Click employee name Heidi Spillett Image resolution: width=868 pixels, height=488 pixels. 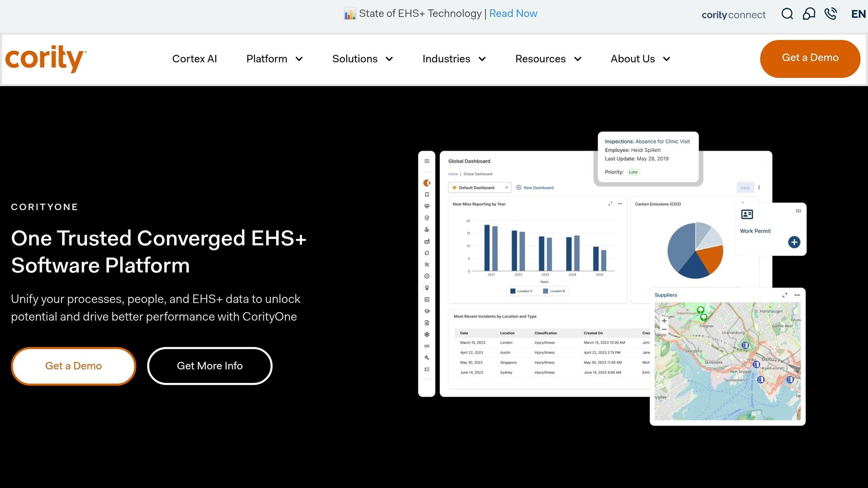click(x=646, y=150)
